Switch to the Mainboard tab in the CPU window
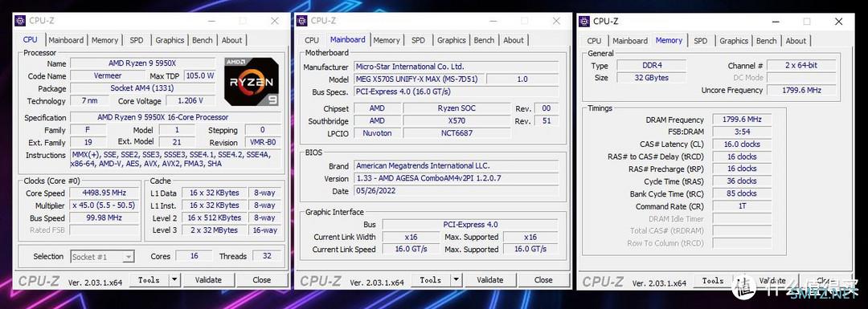The image size is (868, 309). [66, 40]
